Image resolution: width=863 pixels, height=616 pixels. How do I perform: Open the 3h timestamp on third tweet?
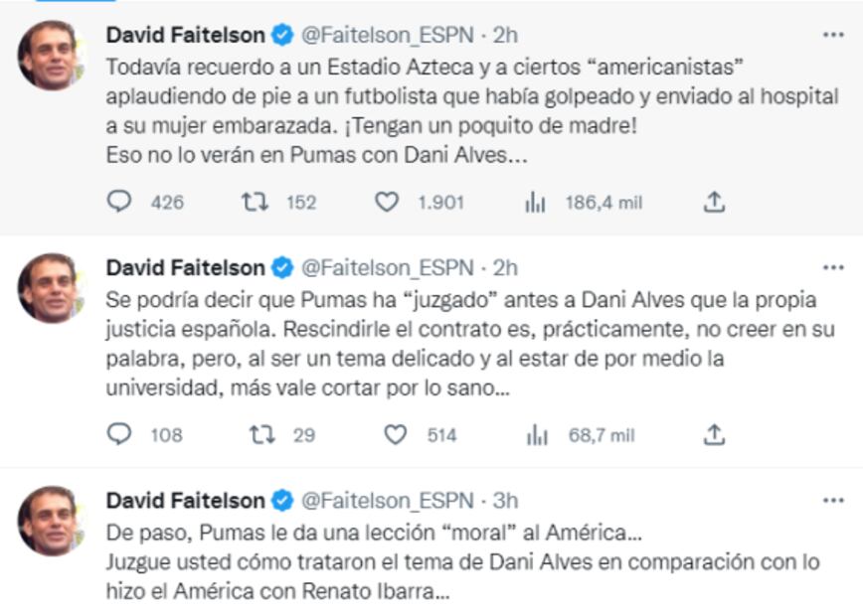tap(505, 500)
